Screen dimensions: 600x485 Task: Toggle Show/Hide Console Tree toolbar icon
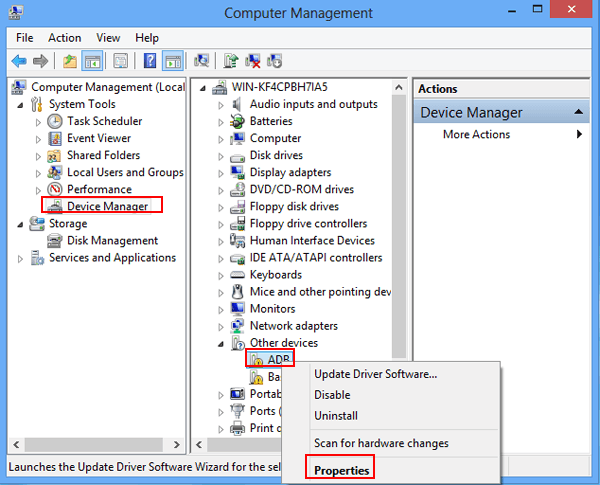click(x=92, y=61)
